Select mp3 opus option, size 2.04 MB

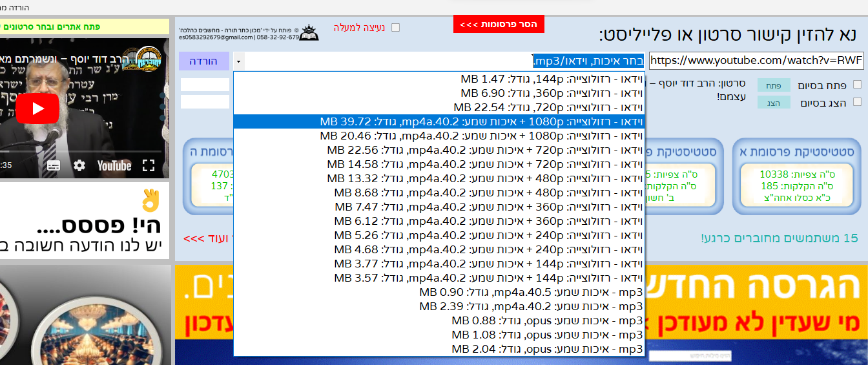(x=439, y=349)
